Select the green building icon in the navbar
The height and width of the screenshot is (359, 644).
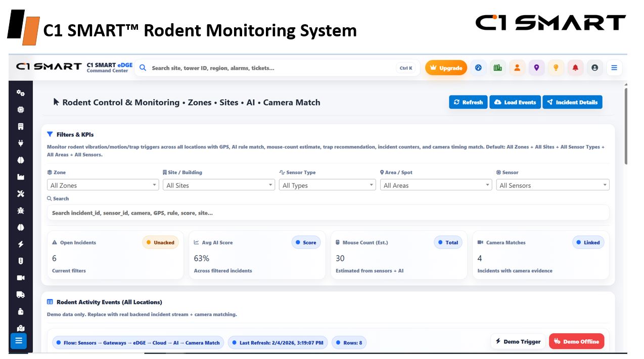click(498, 68)
